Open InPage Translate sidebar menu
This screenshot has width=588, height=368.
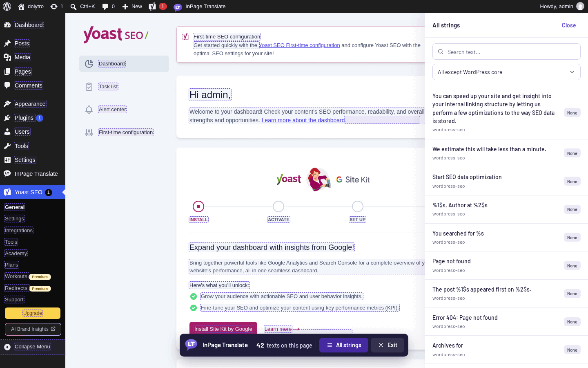pos(33,174)
